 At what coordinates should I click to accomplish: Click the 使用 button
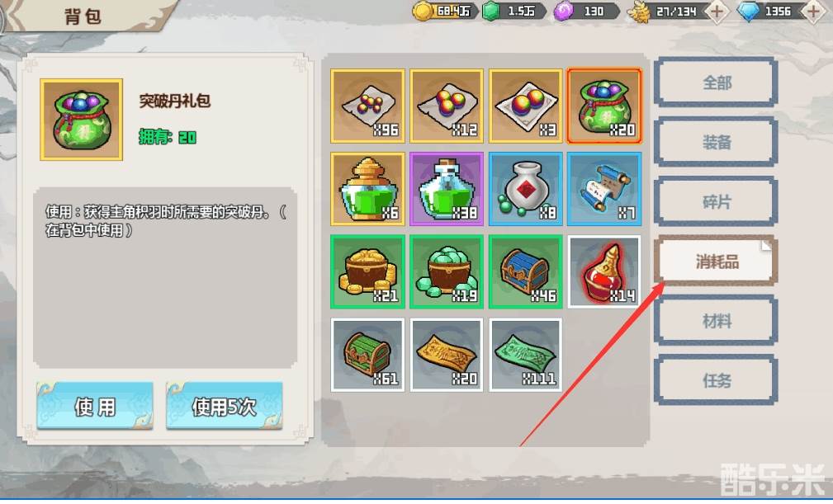point(95,406)
